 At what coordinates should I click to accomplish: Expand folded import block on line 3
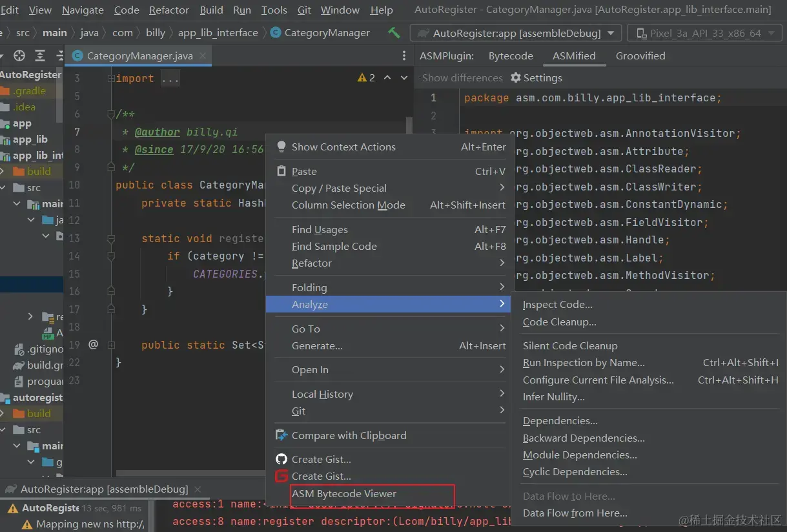111,79
